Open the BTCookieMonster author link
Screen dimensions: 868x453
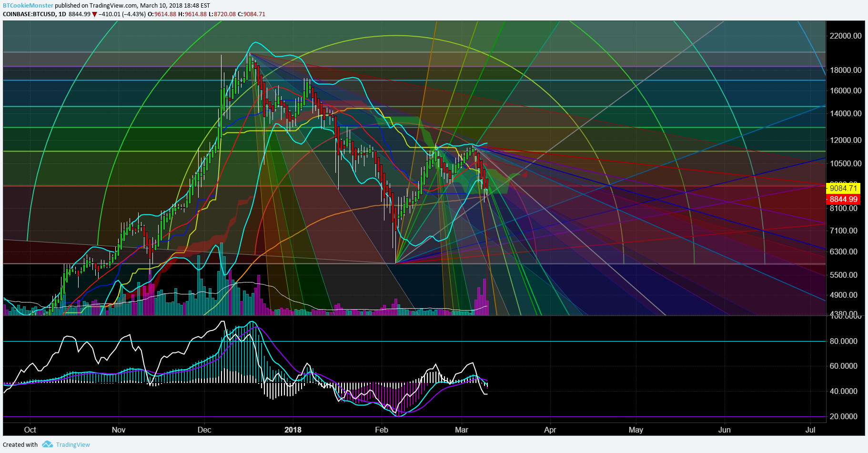click(x=28, y=6)
